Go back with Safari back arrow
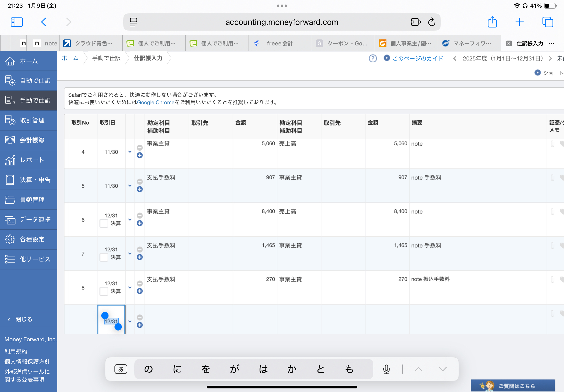The height and width of the screenshot is (392, 564). click(44, 22)
